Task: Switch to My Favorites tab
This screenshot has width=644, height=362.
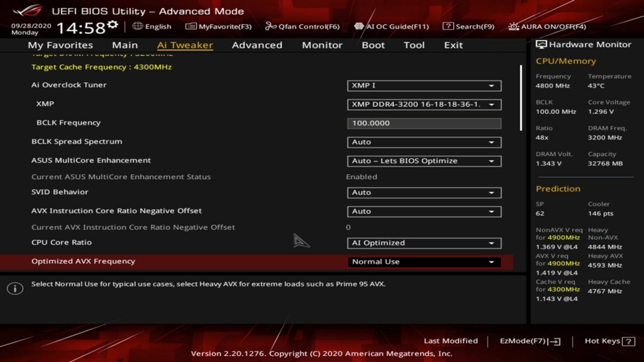Action: click(60, 45)
